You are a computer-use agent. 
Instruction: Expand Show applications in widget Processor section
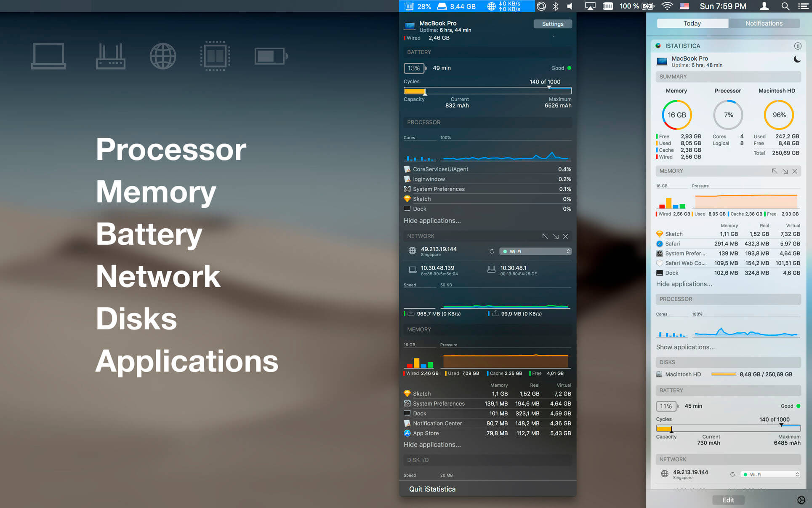(685, 347)
